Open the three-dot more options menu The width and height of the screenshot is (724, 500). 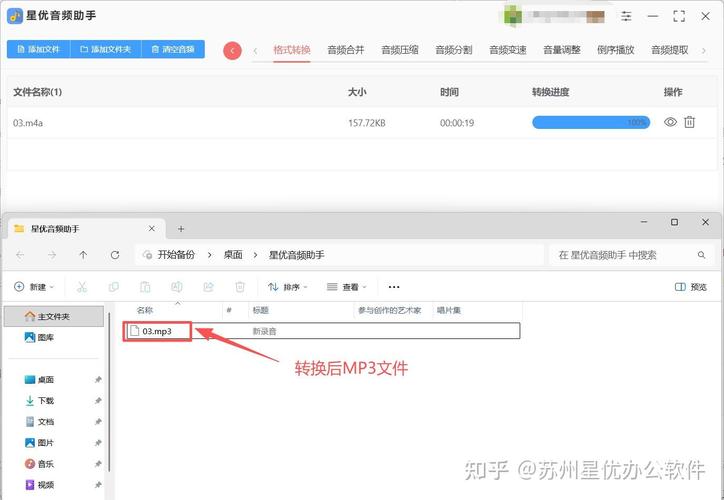[394, 287]
